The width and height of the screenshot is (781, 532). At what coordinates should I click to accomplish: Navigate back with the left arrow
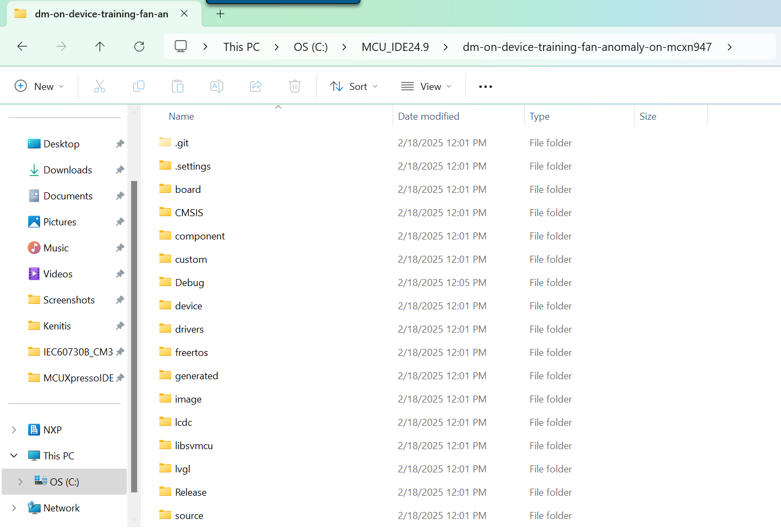click(x=22, y=47)
